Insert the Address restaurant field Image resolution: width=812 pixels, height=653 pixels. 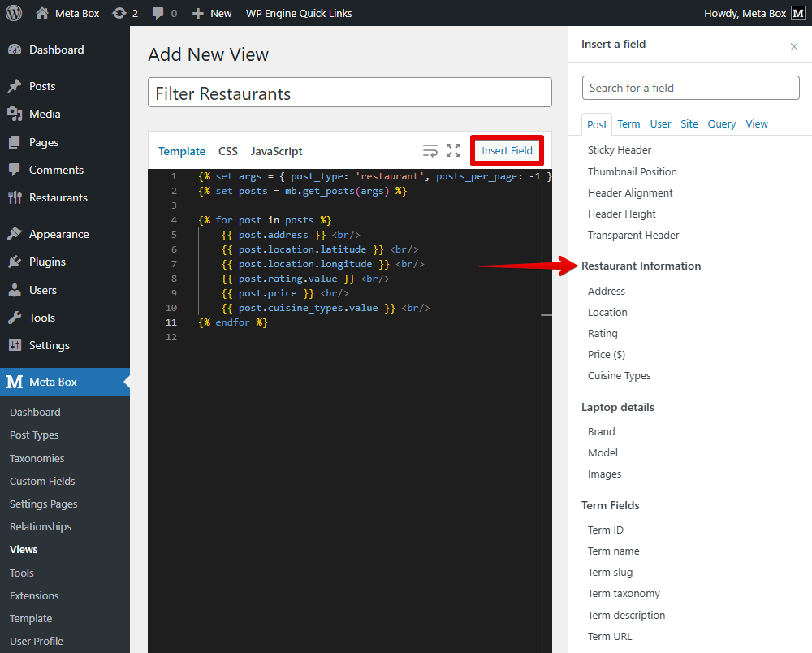coord(609,291)
